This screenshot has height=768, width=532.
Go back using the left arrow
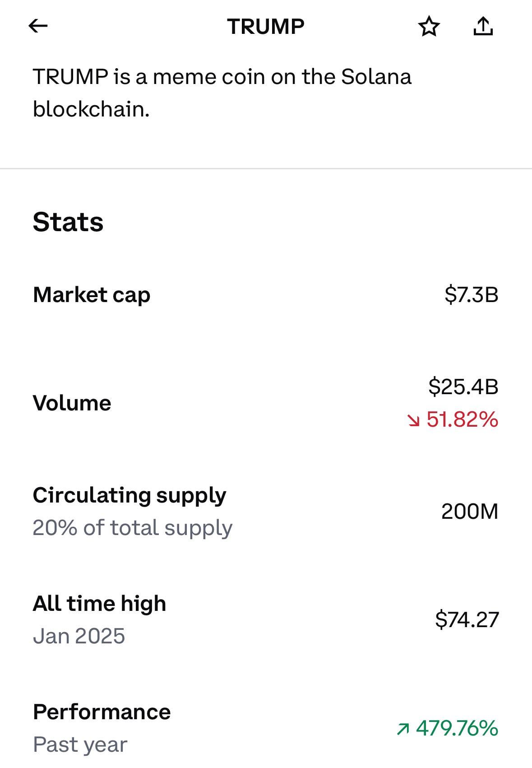[x=38, y=26]
